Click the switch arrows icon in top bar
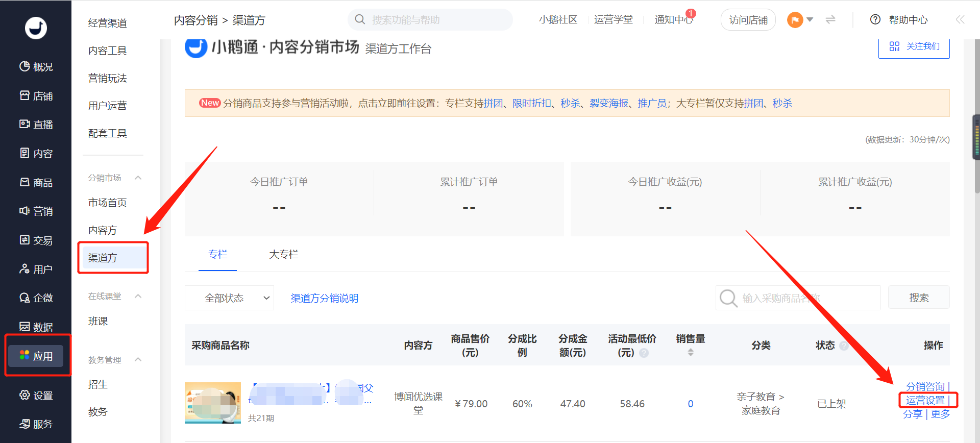Screen dimensions: 980x443 tap(830, 19)
